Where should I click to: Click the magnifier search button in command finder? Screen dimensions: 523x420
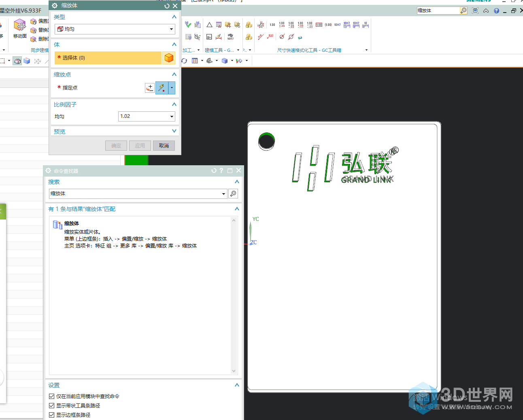[234, 194]
